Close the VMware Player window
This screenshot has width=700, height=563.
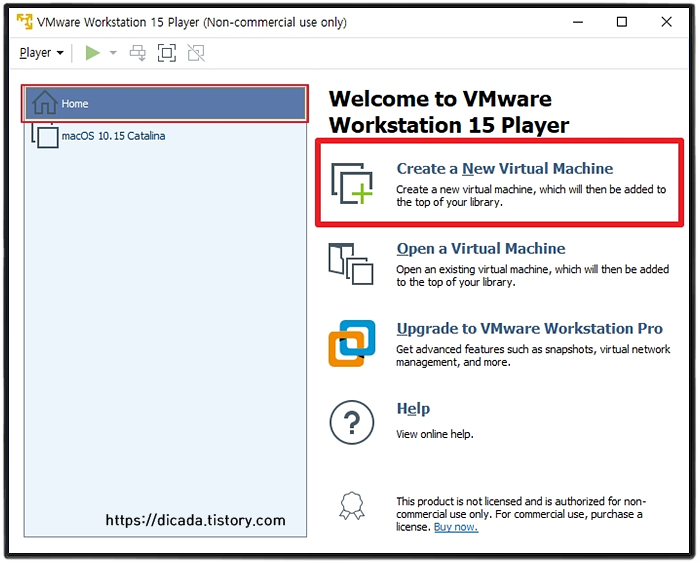tap(667, 22)
